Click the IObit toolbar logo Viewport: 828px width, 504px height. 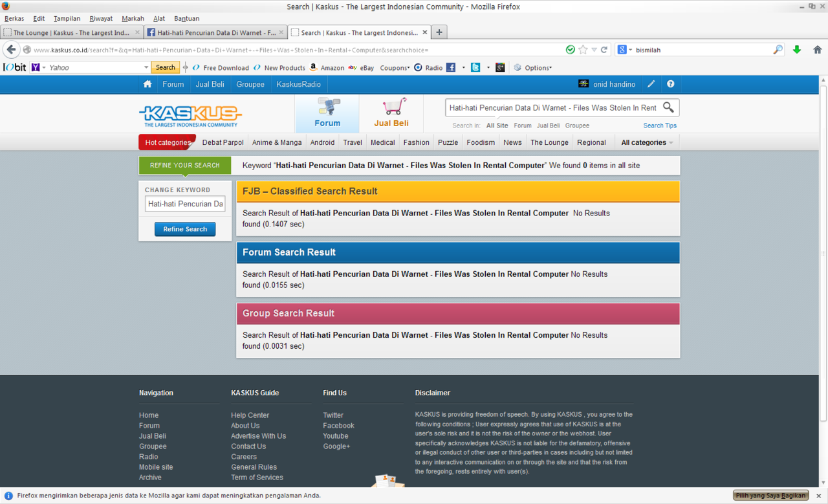[x=14, y=67]
